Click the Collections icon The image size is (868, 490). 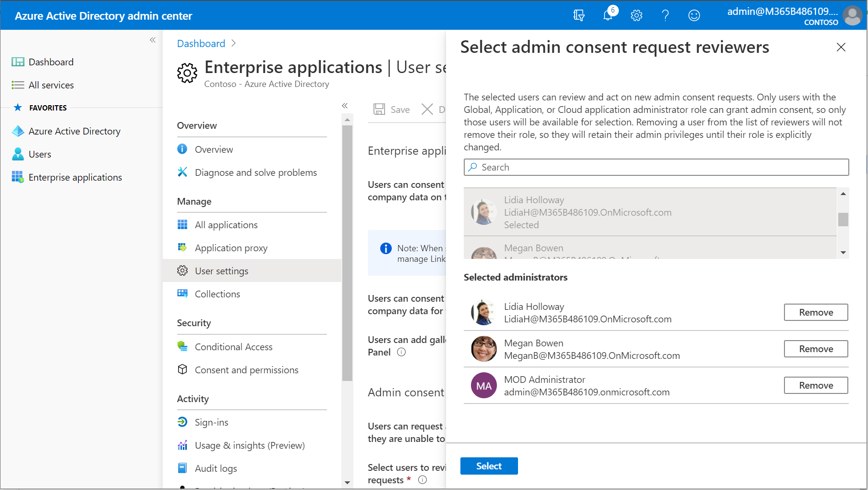click(182, 294)
